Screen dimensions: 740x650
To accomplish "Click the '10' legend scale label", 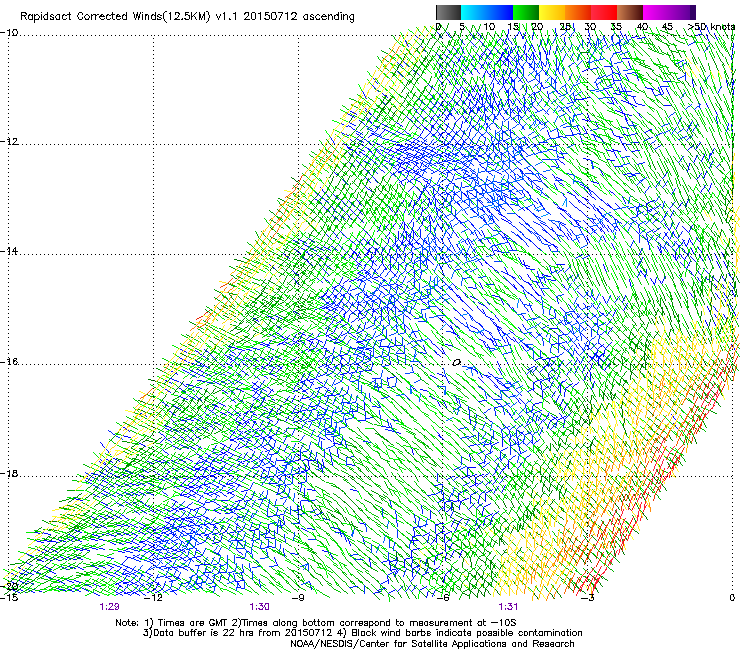I will pos(489,27).
